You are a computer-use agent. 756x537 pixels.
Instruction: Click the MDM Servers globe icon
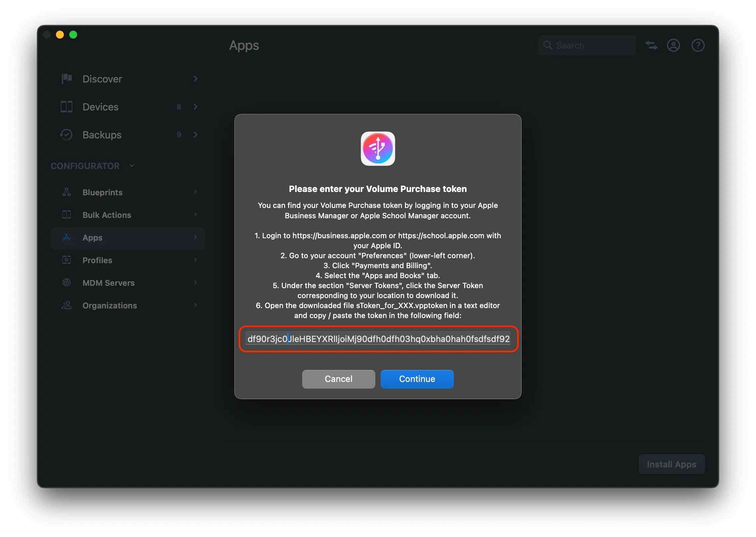[66, 282]
